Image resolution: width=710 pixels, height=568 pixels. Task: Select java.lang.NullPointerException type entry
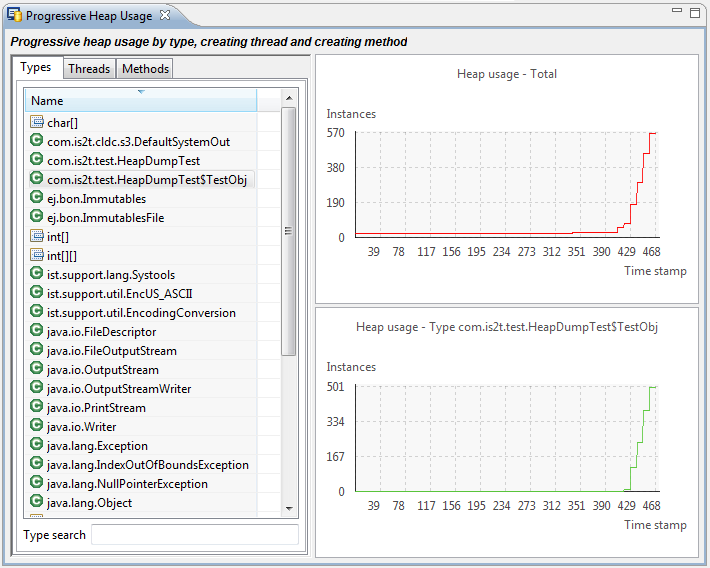[x=127, y=484]
